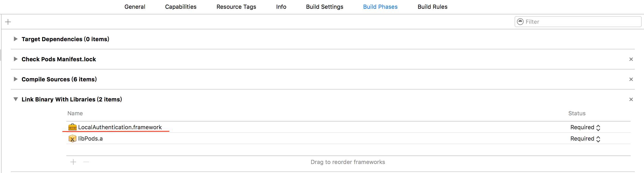Image resolution: width=644 pixels, height=173 pixels.
Task: Delete the Compile Sources phase
Action: tap(631, 79)
